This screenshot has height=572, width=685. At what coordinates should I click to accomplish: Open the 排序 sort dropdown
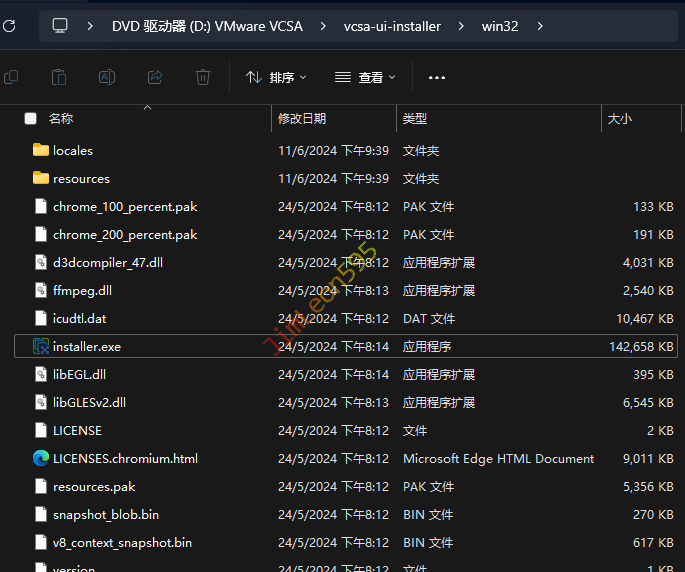277,77
